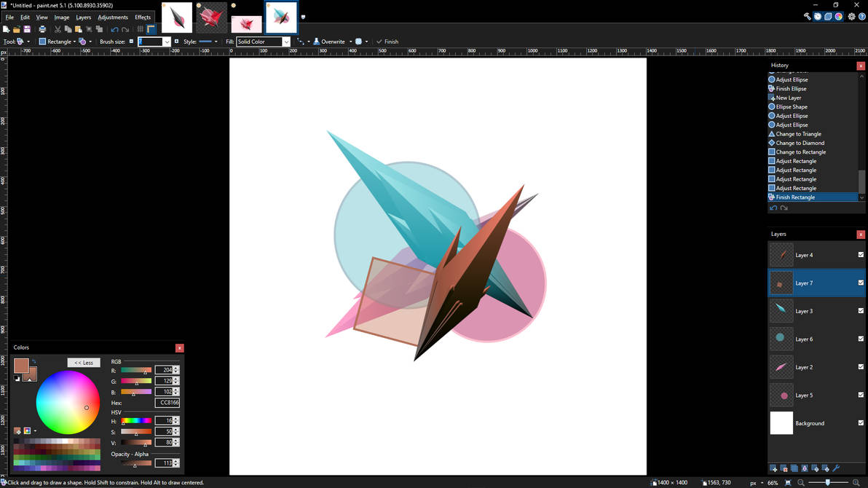The height and width of the screenshot is (488, 868).
Task: Open the Adjustments menu
Action: (x=113, y=17)
